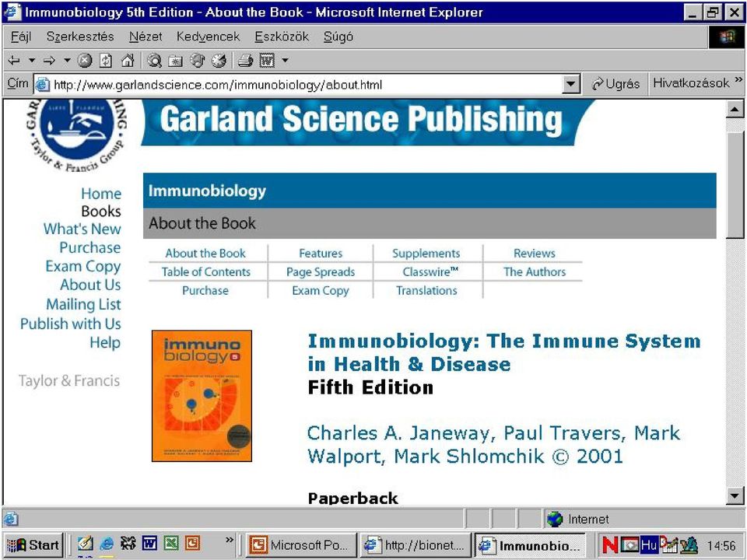Refresh the current page
This screenshot has width=747, height=560.
pyautogui.click(x=106, y=61)
